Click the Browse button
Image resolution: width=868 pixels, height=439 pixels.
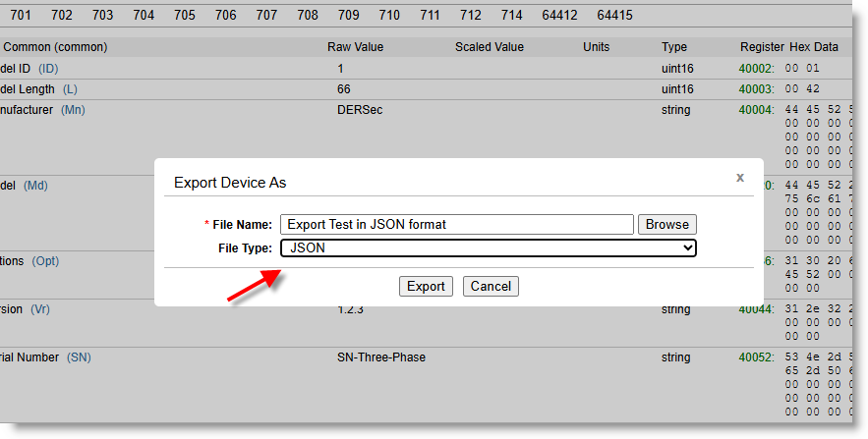[x=667, y=225]
